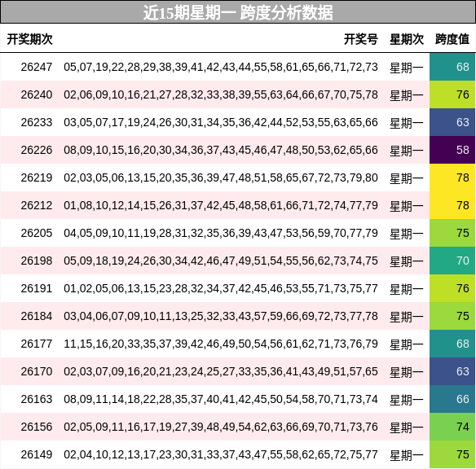The height and width of the screenshot is (469, 476).
Task: Click winning numbers starting 05,07,19,22 of issue 26247
Action: pyautogui.click(x=221, y=67)
